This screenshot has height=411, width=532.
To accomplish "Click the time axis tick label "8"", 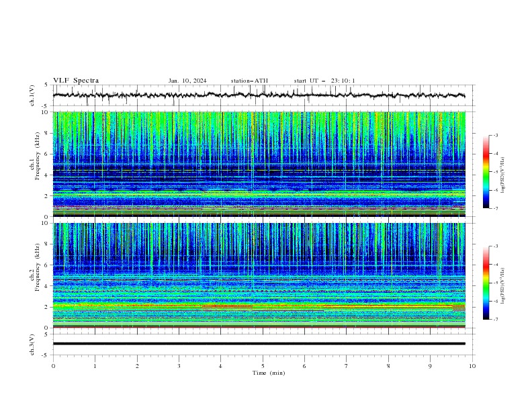I will pos(388,366).
